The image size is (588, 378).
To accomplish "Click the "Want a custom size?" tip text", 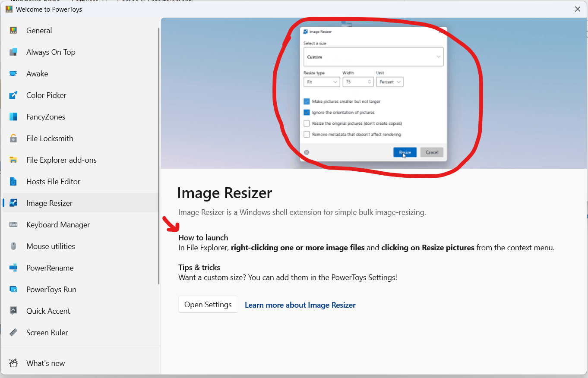I will pyautogui.click(x=288, y=277).
